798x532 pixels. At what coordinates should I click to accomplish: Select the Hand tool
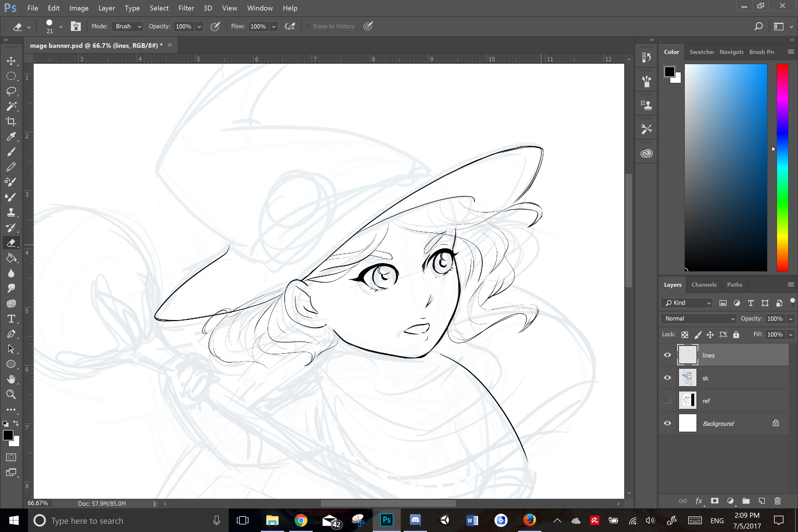point(11,379)
